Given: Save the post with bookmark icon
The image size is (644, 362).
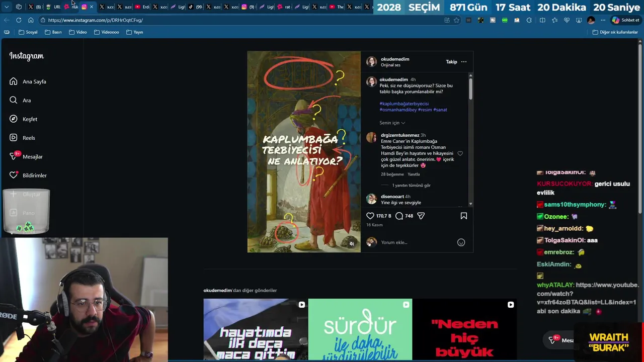Looking at the screenshot, I should (x=464, y=216).
